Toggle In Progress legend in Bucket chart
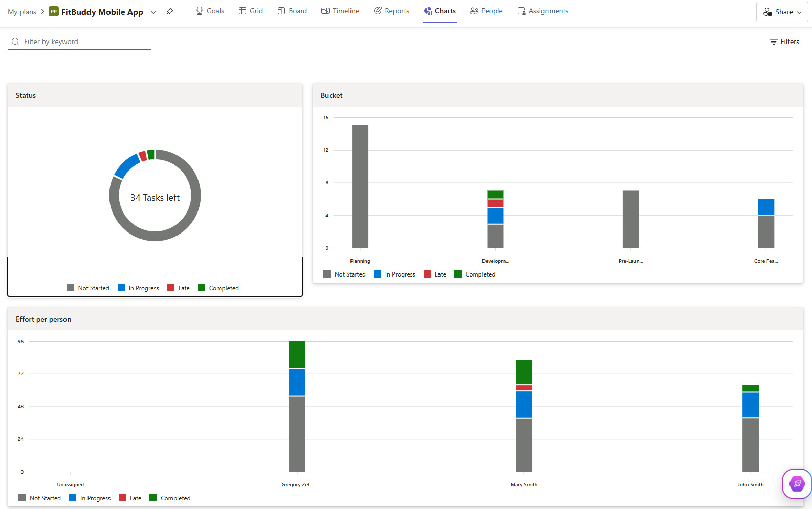812x509 pixels. (394, 274)
